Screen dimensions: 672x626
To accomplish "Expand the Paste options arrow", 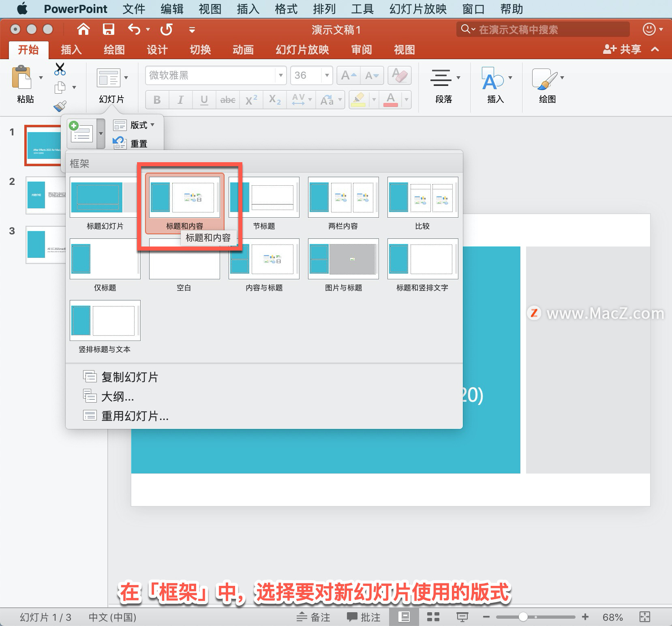I will [x=41, y=77].
